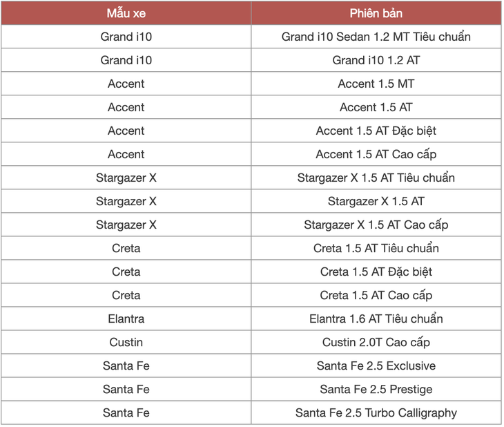
Task: Select the Accent 1.5 AT Đặc biệt cell
Action: point(376,131)
